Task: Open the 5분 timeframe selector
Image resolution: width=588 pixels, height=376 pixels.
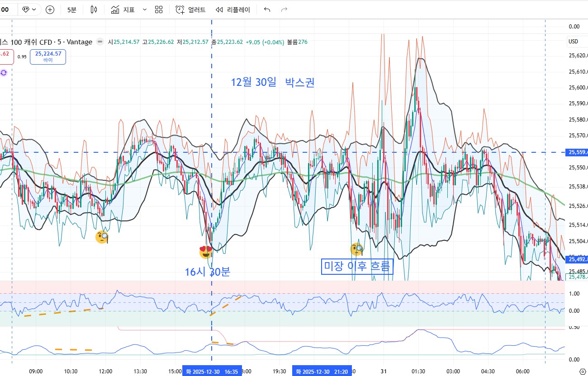Action: click(x=72, y=9)
